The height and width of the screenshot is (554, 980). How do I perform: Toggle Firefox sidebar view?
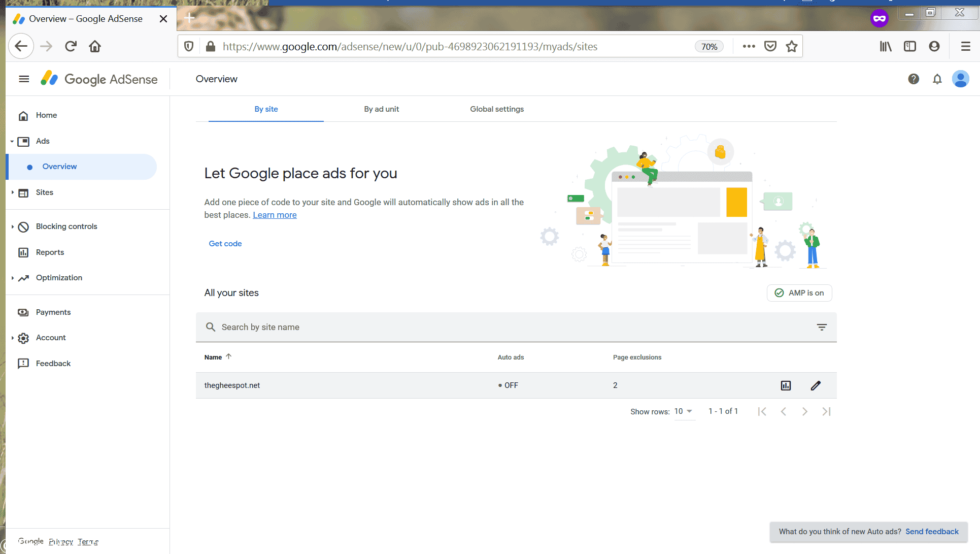910,46
